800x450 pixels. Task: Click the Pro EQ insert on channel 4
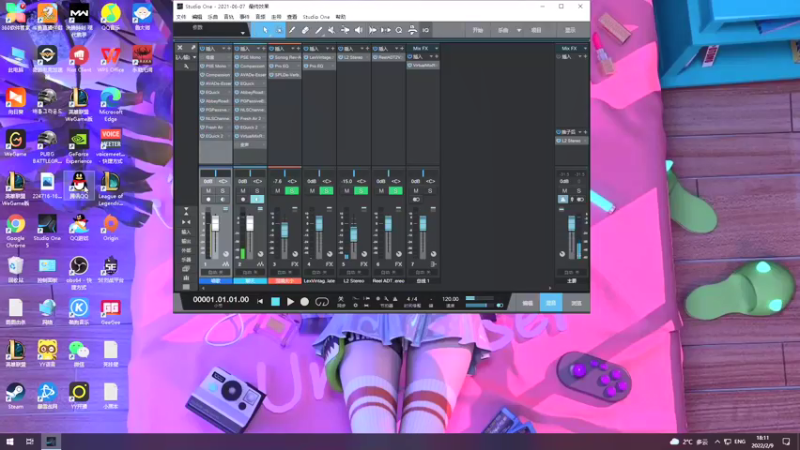[319, 66]
